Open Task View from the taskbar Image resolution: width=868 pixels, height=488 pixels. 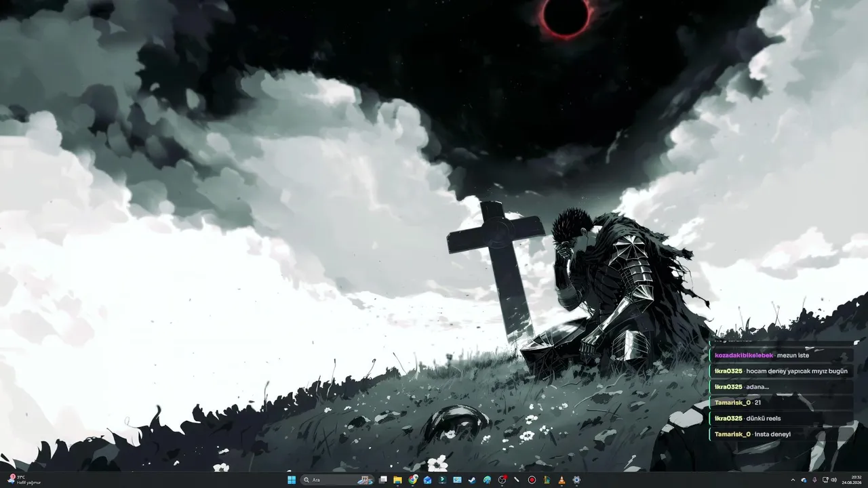pyautogui.click(x=383, y=480)
